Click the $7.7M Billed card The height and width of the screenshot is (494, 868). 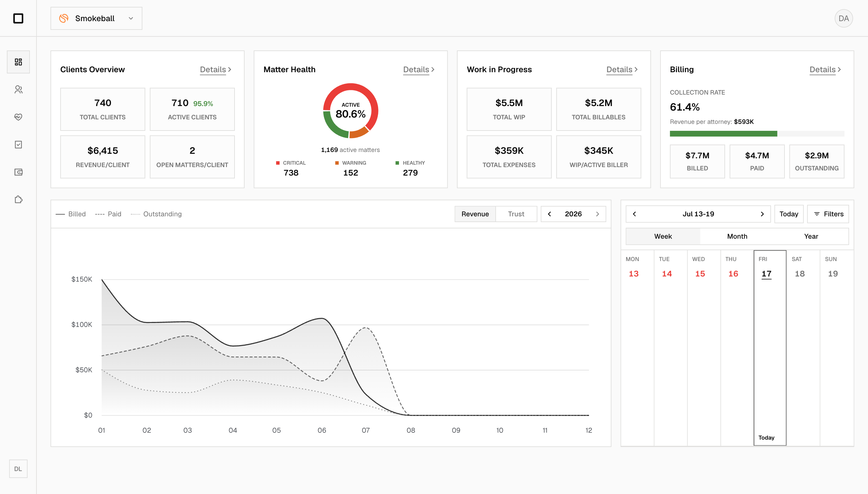tap(697, 162)
